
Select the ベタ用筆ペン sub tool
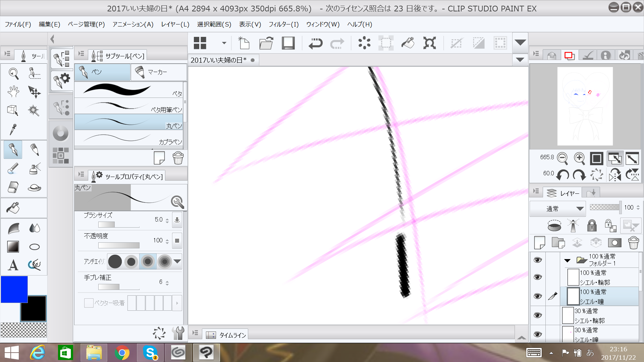pyautogui.click(x=129, y=106)
